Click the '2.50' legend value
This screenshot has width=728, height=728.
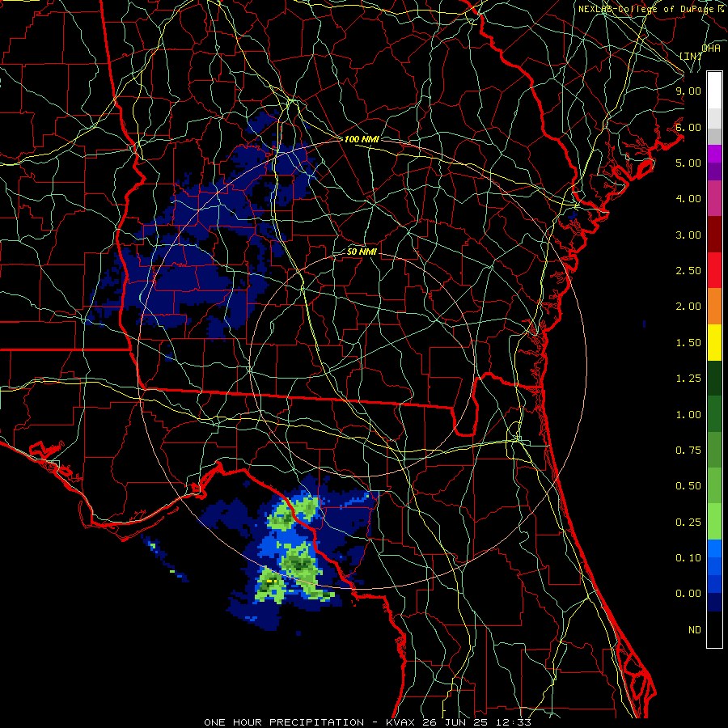point(688,271)
